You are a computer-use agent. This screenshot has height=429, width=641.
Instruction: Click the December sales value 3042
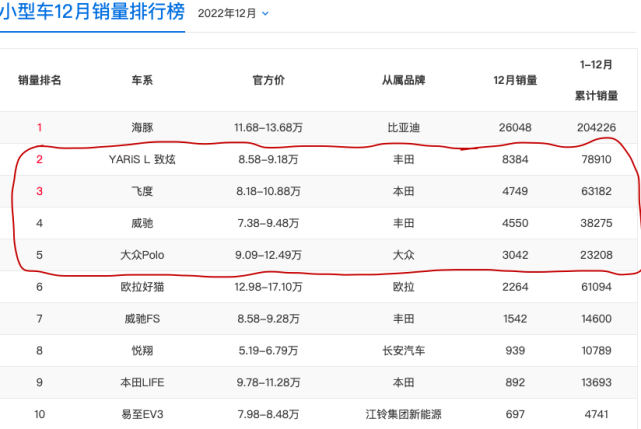pyautogui.click(x=515, y=255)
